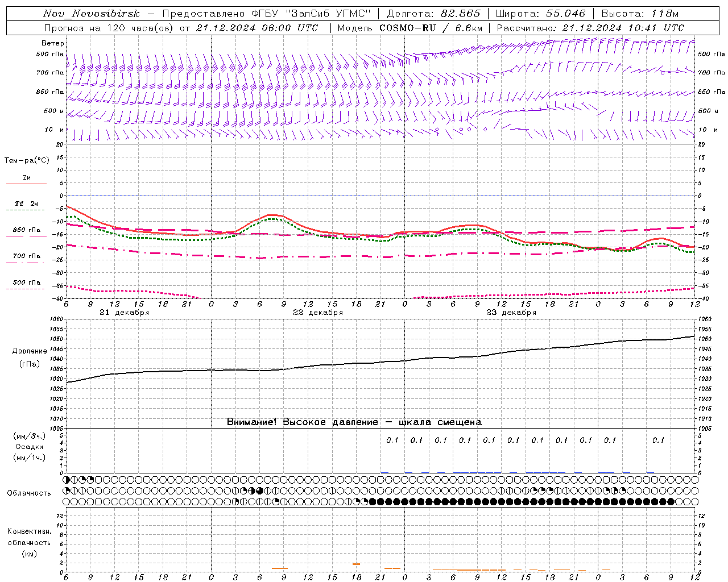Click the warning Внимание! Высокое давление — шкала смещена
Screen dimensions: 728x582
coord(354,422)
